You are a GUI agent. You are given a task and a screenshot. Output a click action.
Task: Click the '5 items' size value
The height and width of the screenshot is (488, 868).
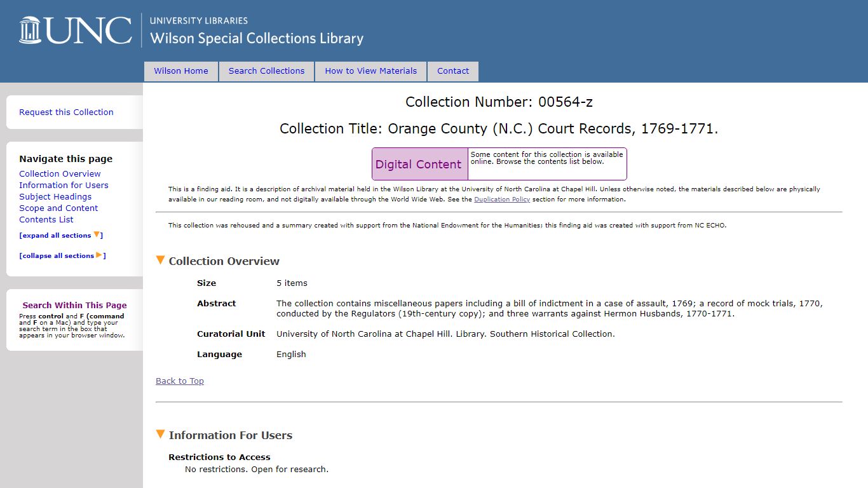pyautogui.click(x=292, y=283)
